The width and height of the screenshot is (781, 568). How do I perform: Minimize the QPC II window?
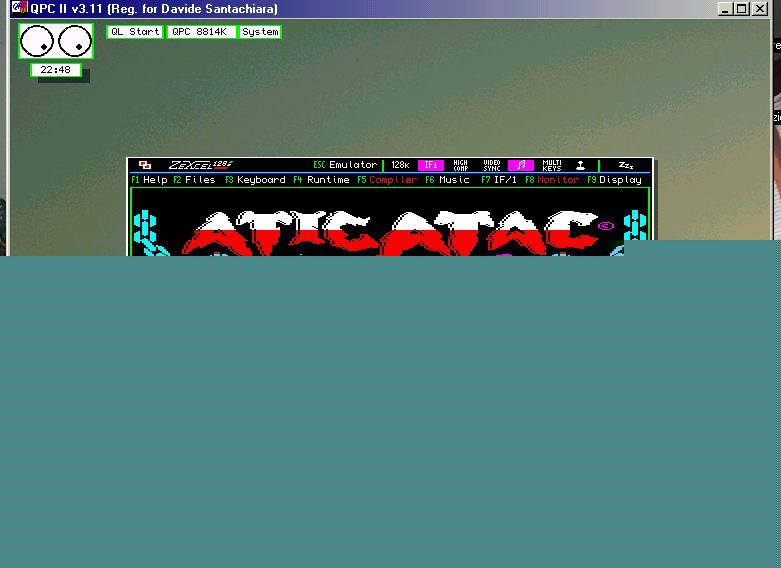[x=725, y=8]
